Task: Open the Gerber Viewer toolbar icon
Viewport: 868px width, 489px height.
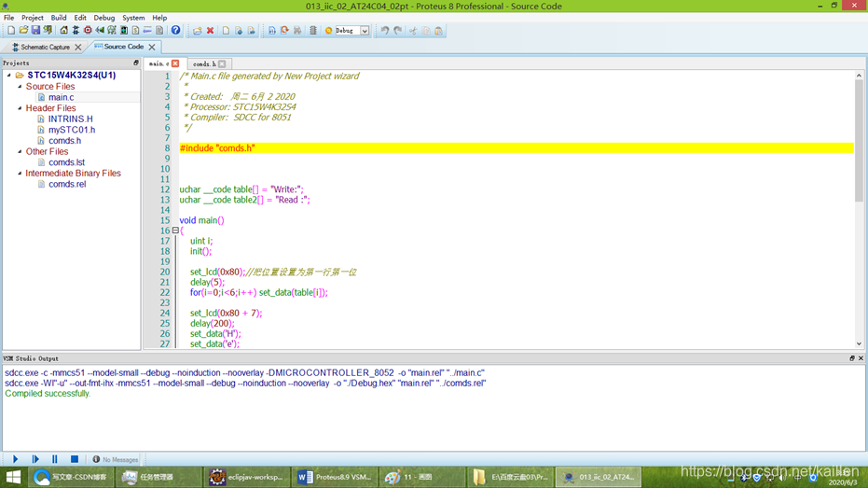Action: point(112,31)
